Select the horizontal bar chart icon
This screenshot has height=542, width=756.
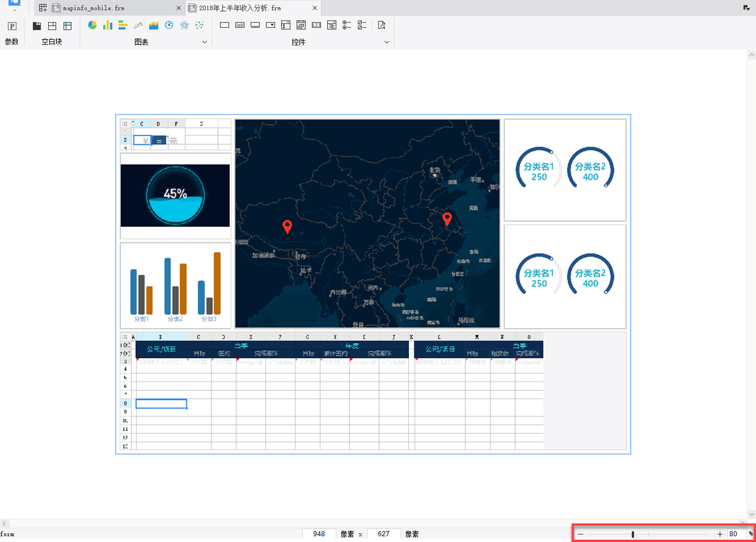click(123, 25)
